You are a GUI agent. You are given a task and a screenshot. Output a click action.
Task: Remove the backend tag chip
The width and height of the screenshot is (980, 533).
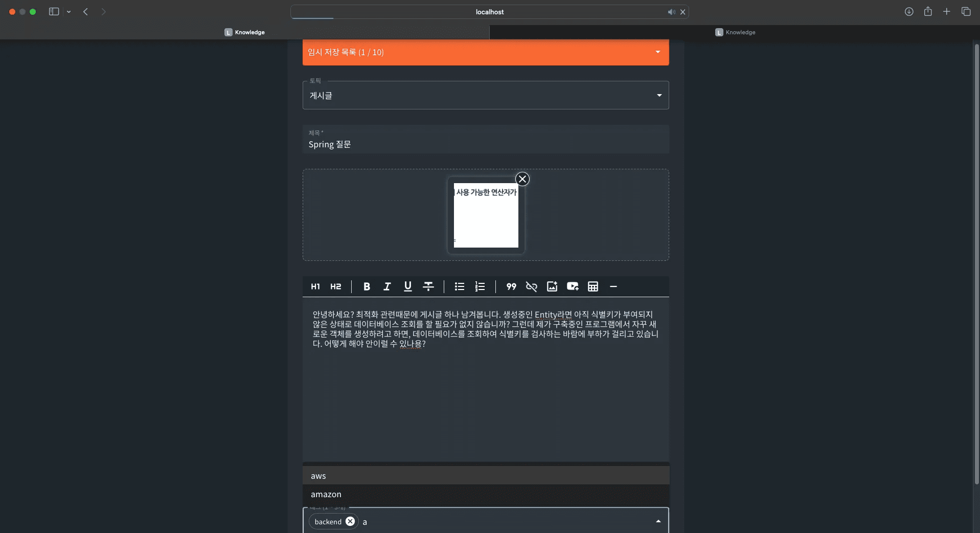350,521
